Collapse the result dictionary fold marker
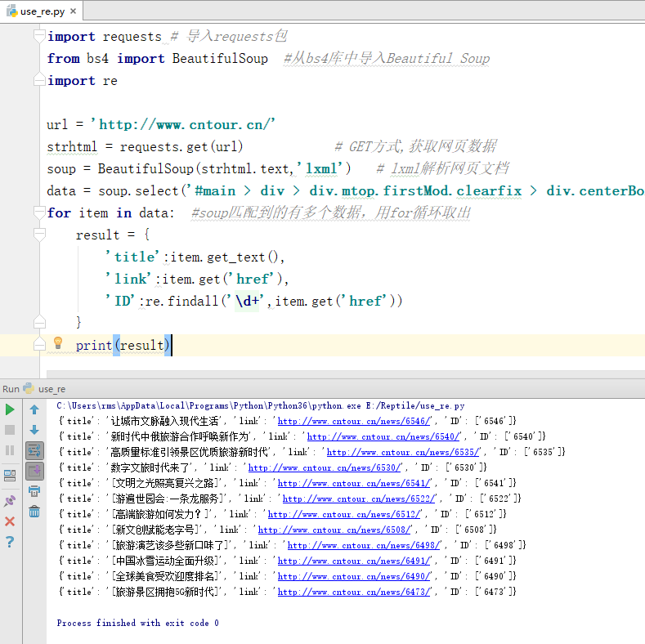 click(x=39, y=235)
